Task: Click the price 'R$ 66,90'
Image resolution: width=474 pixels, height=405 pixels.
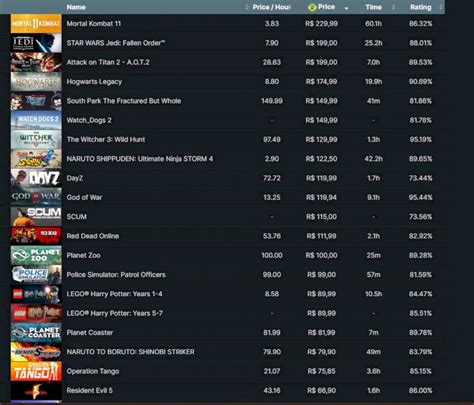Action: coord(321,391)
